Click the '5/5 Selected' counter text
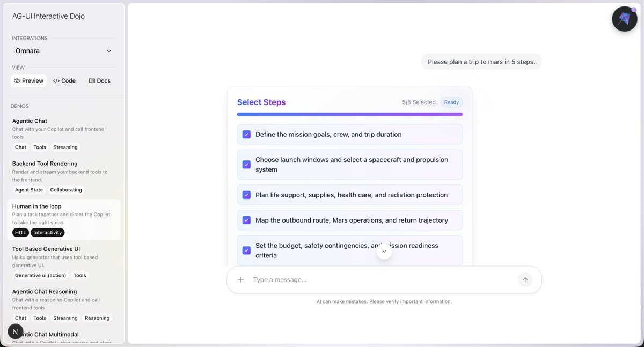Screen dimensions: 644x347 point(419,102)
